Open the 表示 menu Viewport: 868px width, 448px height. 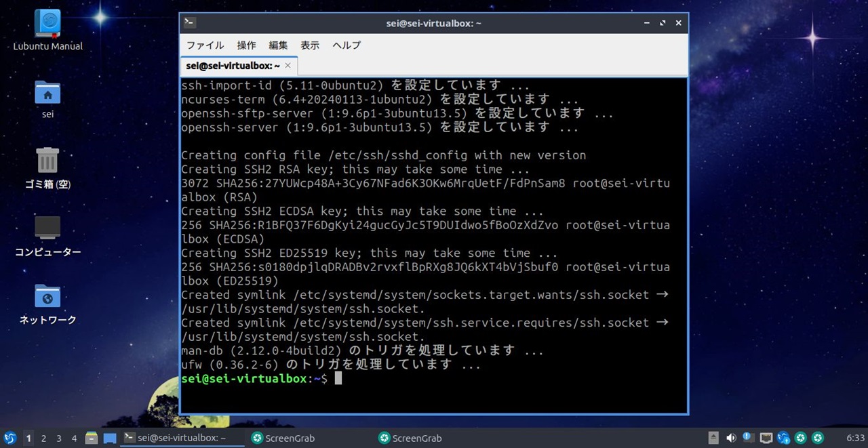[310, 45]
